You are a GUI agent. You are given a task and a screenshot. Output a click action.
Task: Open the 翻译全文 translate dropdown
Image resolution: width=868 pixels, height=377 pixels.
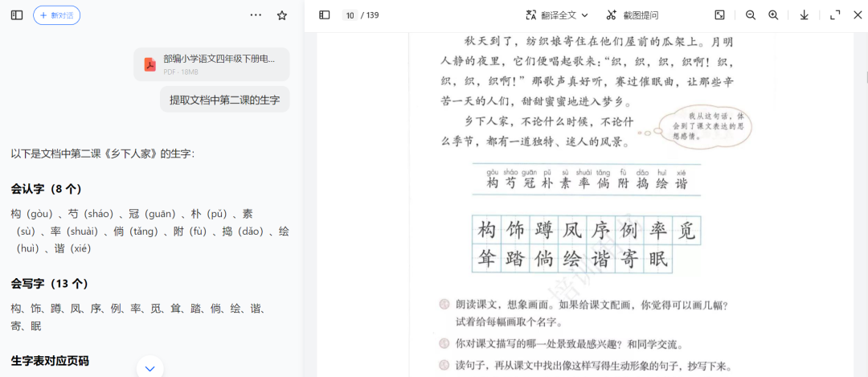pyautogui.click(x=557, y=15)
